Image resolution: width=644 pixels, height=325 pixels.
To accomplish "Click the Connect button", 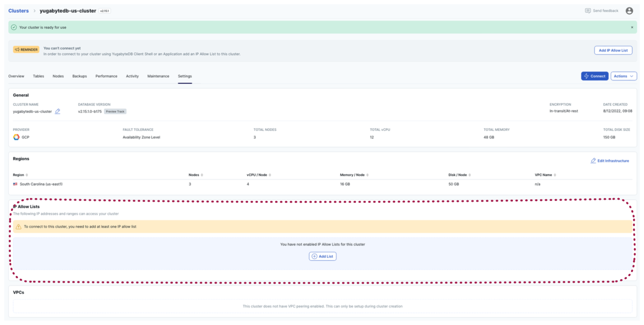I will click(x=595, y=76).
